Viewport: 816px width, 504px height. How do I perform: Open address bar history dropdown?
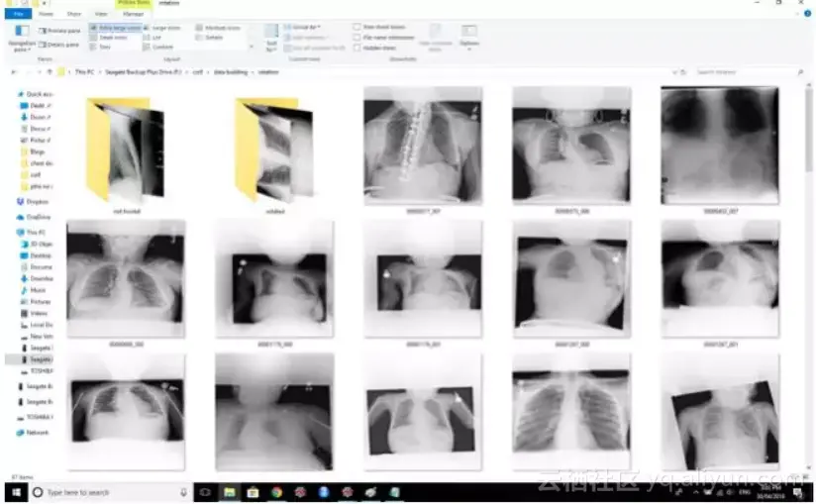click(x=674, y=72)
